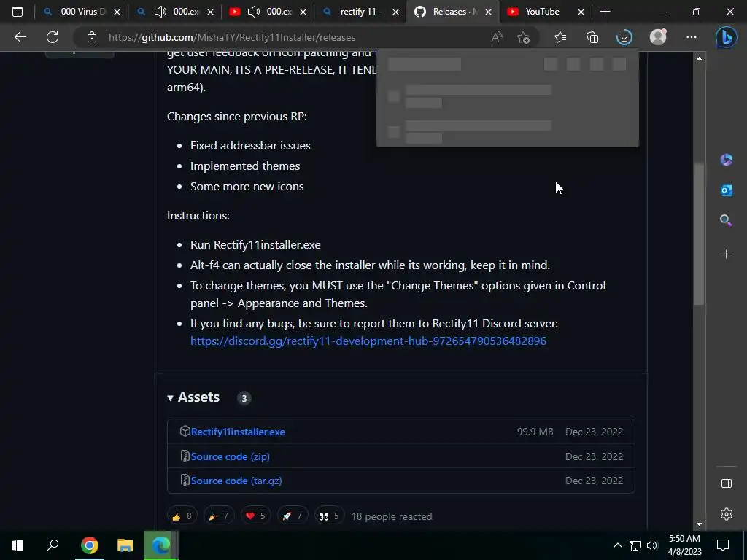The image size is (747, 560).
Task: Download Rectify11Installer.exe asset
Action: (238, 432)
